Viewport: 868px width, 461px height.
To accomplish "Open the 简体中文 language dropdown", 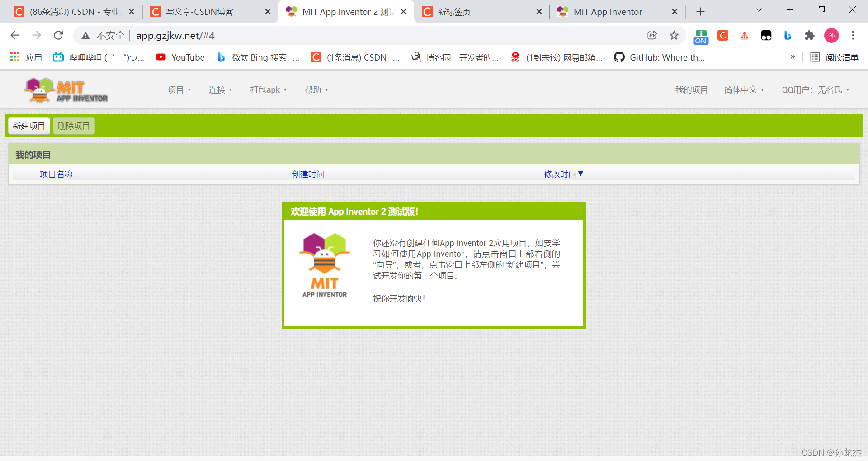I will (x=744, y=90).
